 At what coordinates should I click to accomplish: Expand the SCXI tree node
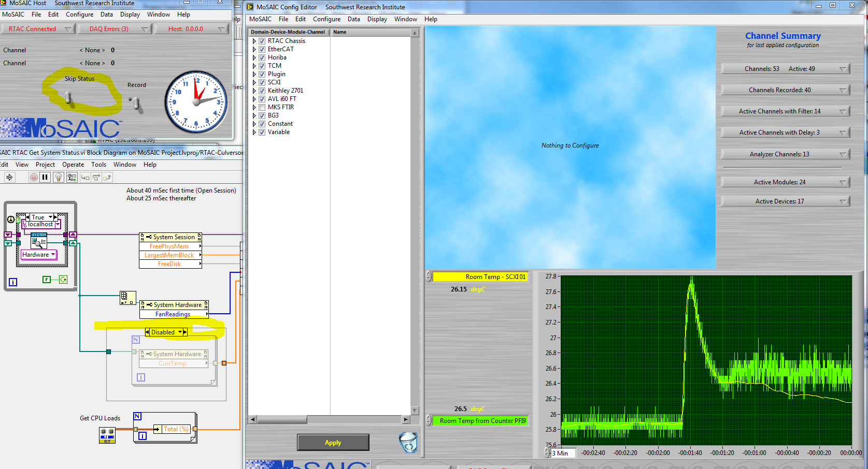(x=254, y=82)
